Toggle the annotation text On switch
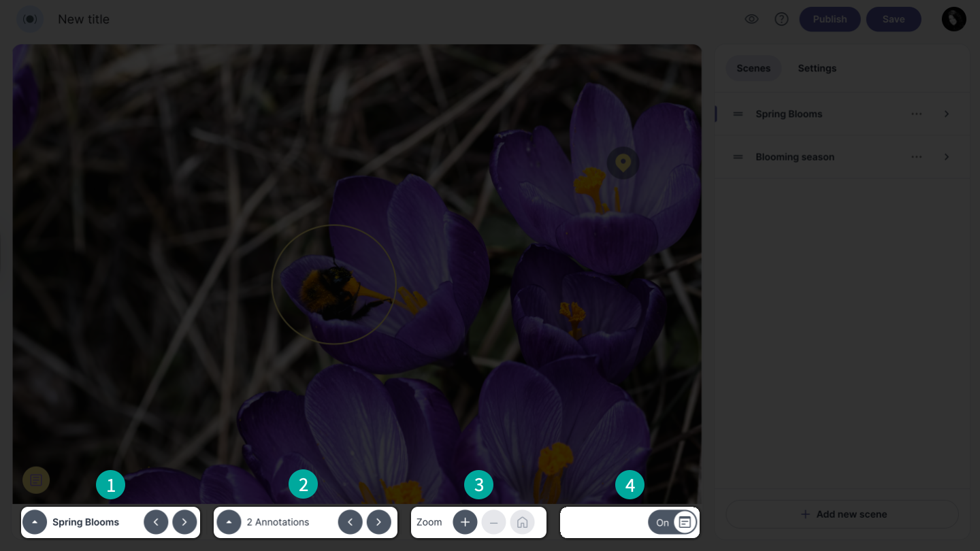Viewport: 980px width, 551px height. (672, 522)
